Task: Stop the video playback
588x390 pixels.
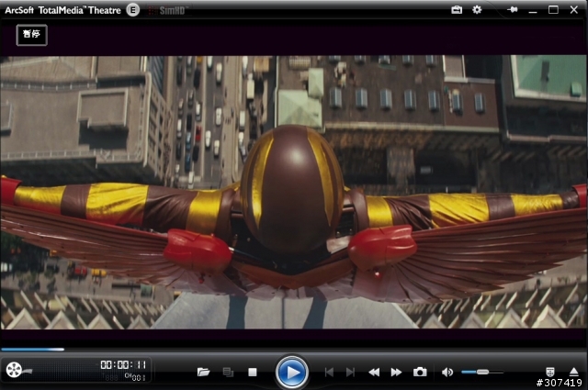Action: tap(253, 372)
